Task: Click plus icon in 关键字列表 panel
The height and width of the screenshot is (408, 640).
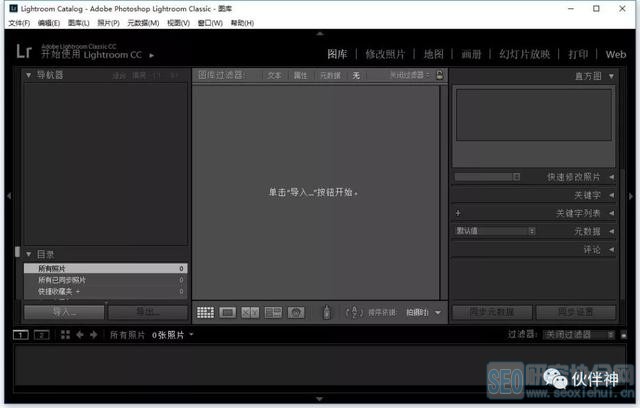Action: coord(458,213)
